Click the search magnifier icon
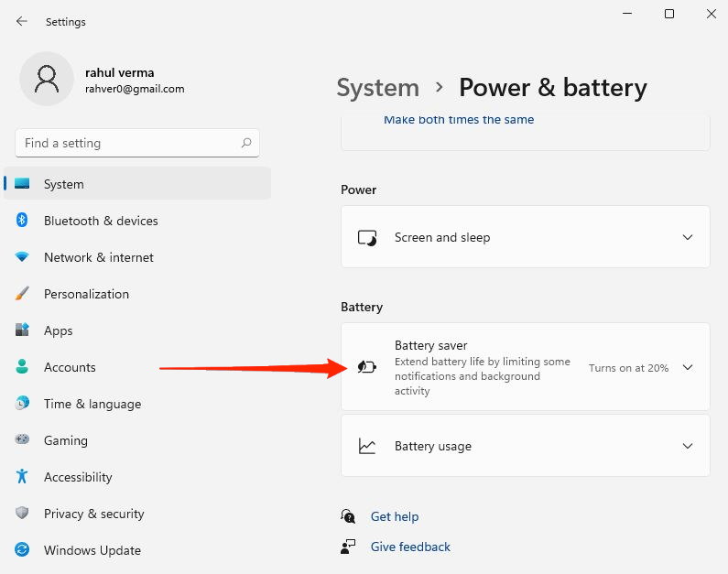 click(x=246, y=143)
